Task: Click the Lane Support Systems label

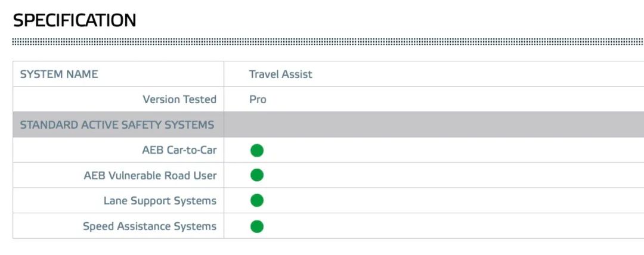Action: click(x=160, y=201)
